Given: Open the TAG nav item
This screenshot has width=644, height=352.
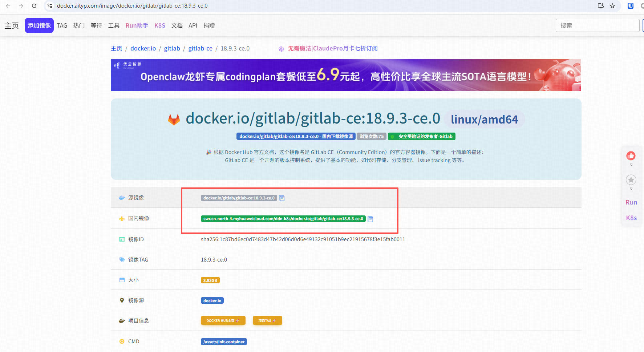Looking at the screenshot, I should (x=62, y=25).
